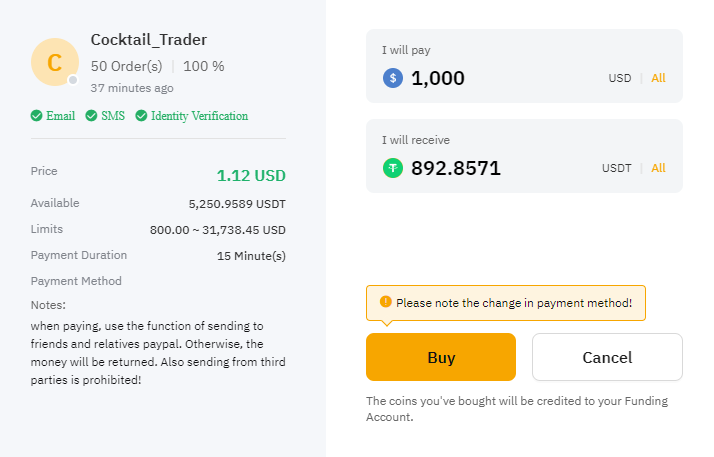The height and width of the screenshot is (457, 714).
Task: Click the blue dollar USD coin icon
Action: point(393,78)
